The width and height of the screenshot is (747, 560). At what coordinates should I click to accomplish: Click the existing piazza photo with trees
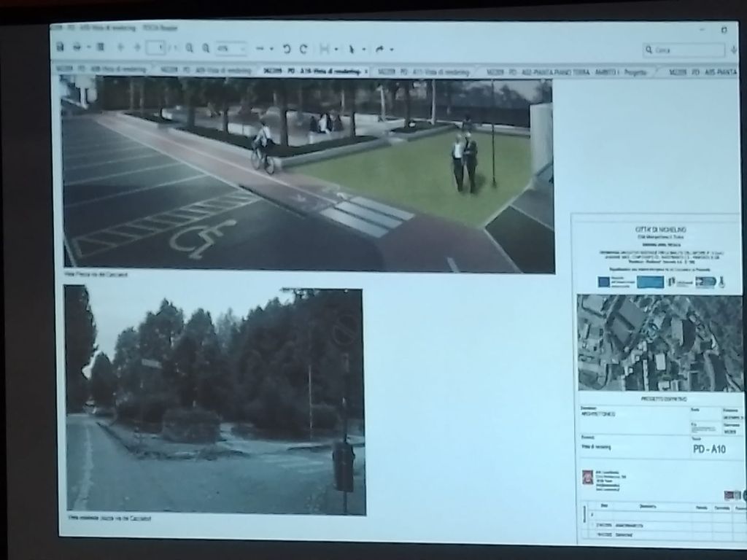(215, 400)
